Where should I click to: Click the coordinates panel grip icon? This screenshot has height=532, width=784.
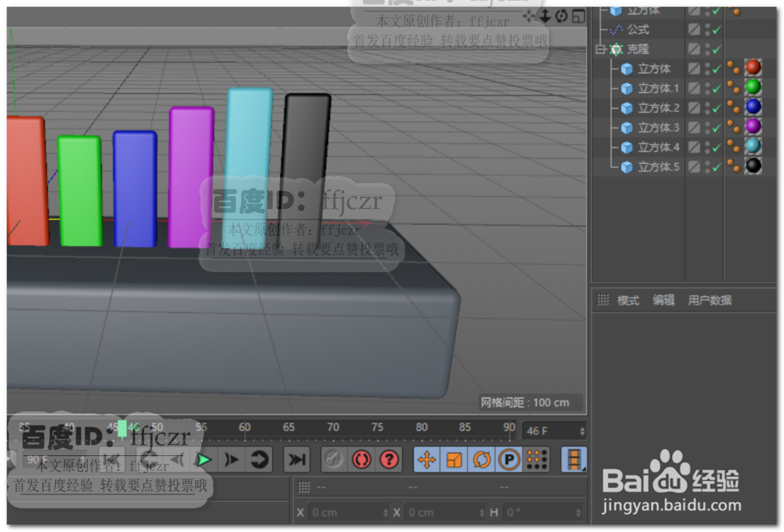[304, 487]
